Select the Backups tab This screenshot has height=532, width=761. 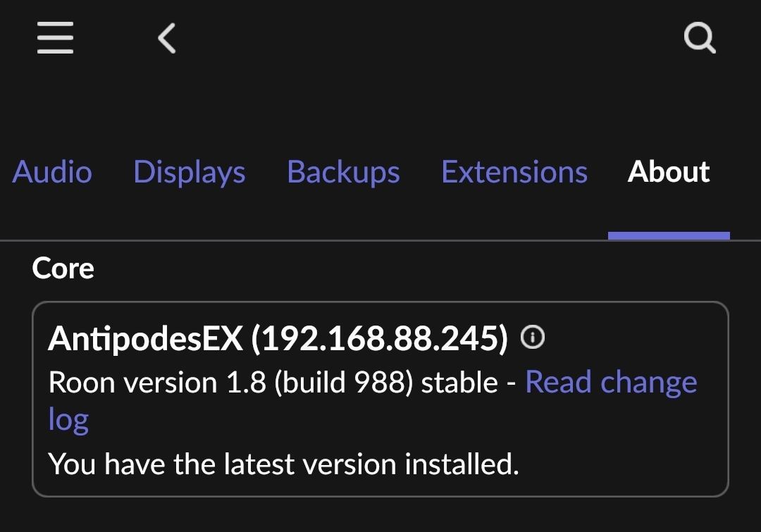click(x=343, y=172)
